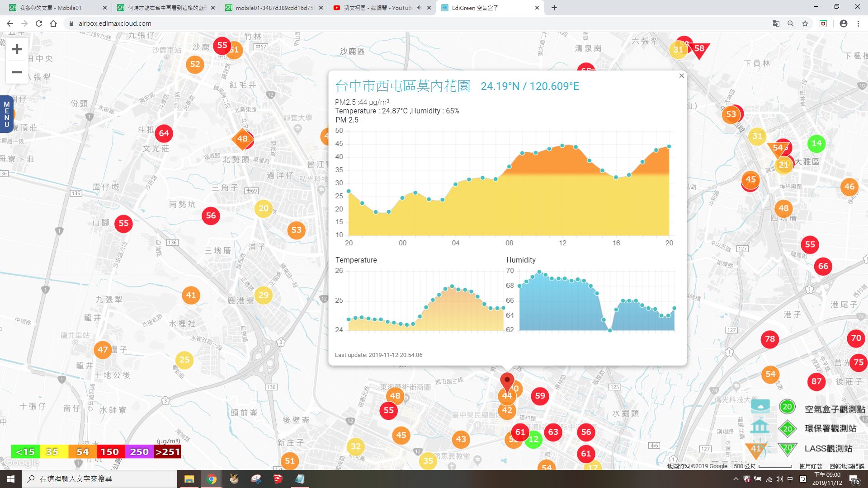Click lowest point on Humidity chart
This screenshot has width=868, height=488.
(610, 330)
